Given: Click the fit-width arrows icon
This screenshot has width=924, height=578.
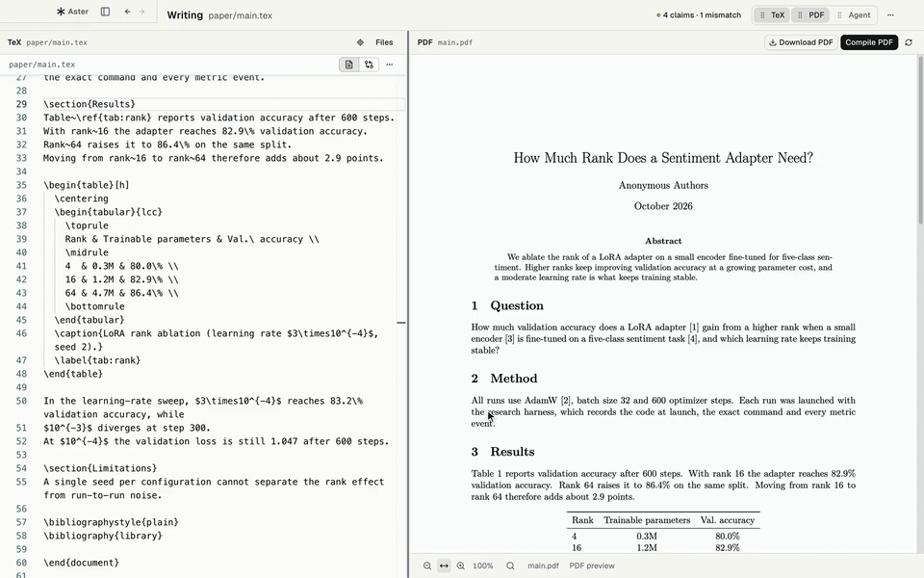Looking at the screenshot, I should click(x=444, y=565).
